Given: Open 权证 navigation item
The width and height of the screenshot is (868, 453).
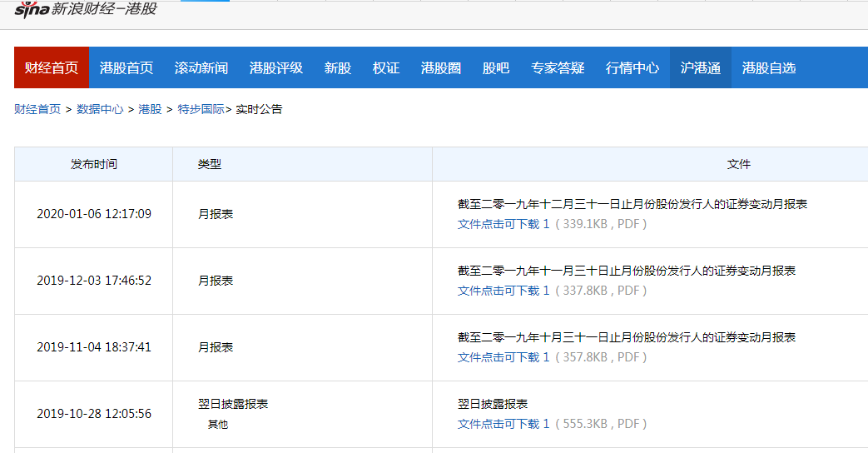Looking at the screenshot, I should (x=386, y=67).
